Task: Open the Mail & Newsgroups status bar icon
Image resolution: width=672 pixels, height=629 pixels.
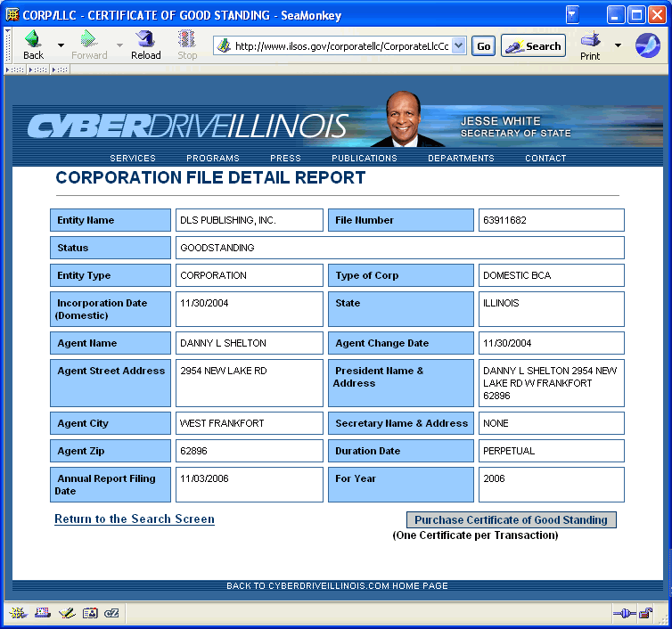Action: click(x=43, y=613)
